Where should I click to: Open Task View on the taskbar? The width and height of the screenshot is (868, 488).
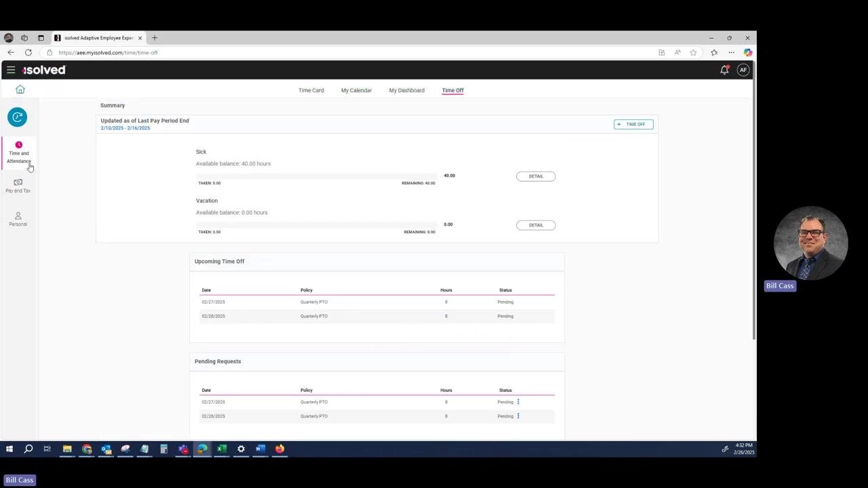tap(47, 449)
